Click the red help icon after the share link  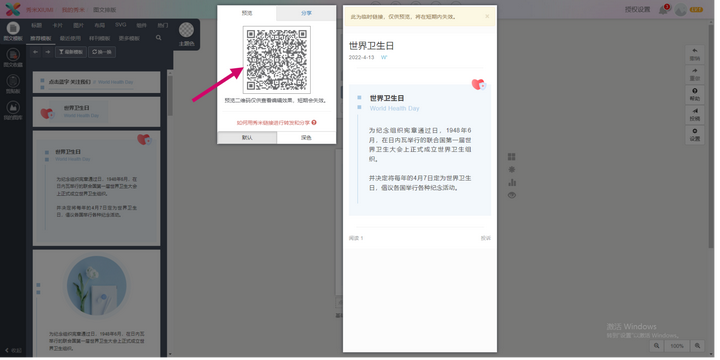314,123
